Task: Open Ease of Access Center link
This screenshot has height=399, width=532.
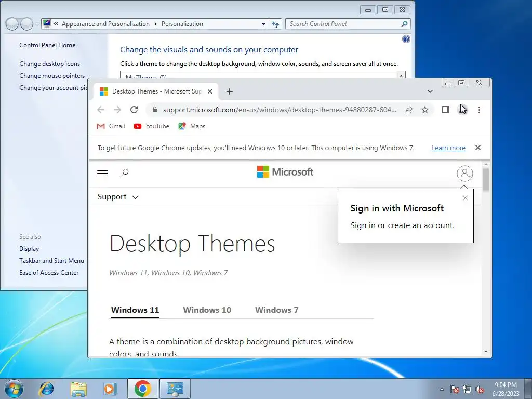Action: [49, 272]
